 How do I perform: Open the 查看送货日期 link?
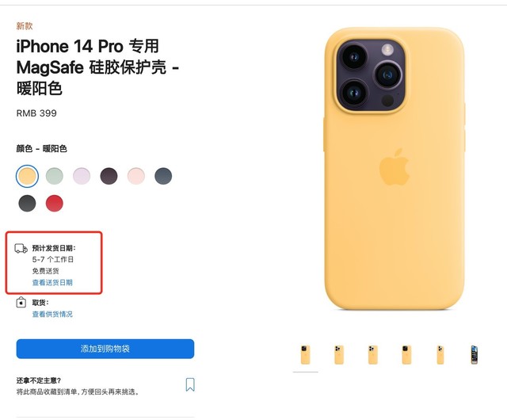[x=52, y=282]
